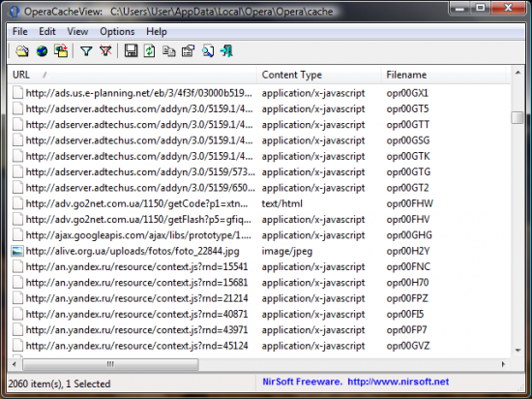This screenshot has height=399, width=532.
Task: Close the OperaCacheView window
Action: click(x=508, y=8)
